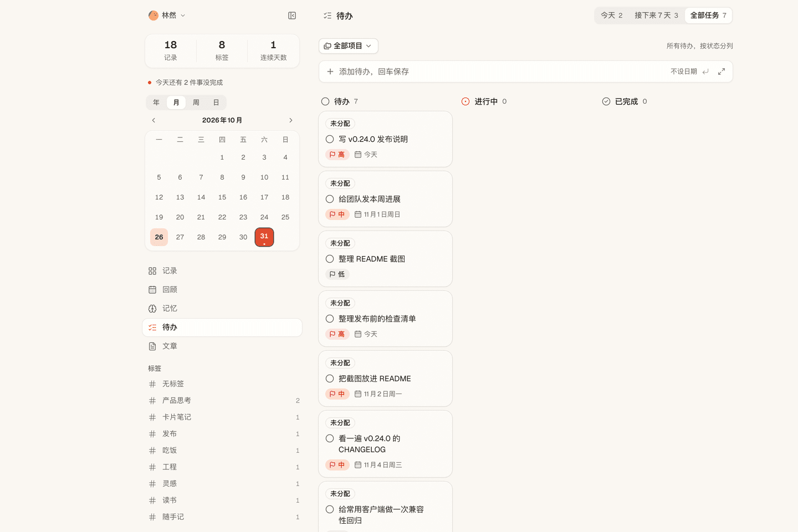Click the 18 记录 stat
798x532 pixels.
(x=171, y=50)
